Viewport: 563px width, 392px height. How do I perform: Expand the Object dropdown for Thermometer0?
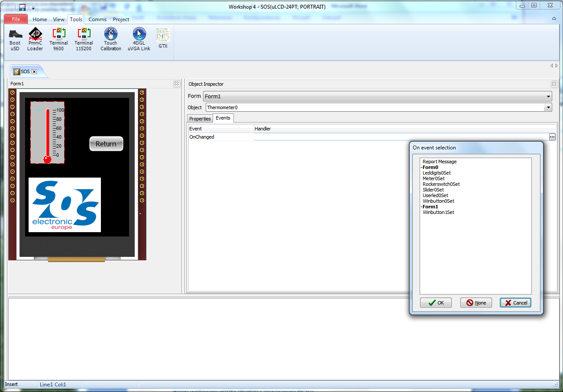tap(549, 107)
